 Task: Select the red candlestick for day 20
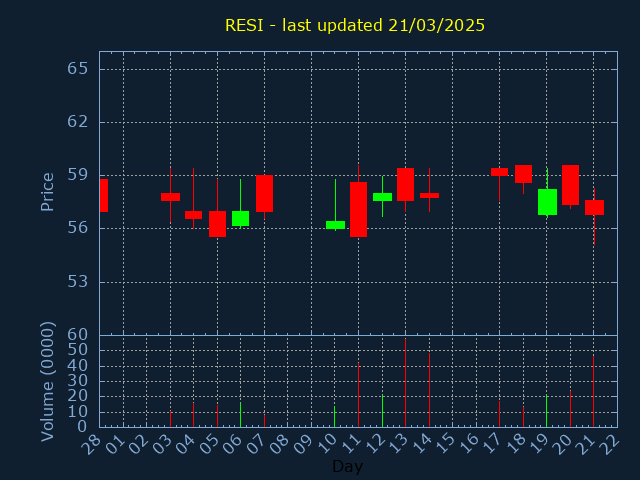point(570,185)
